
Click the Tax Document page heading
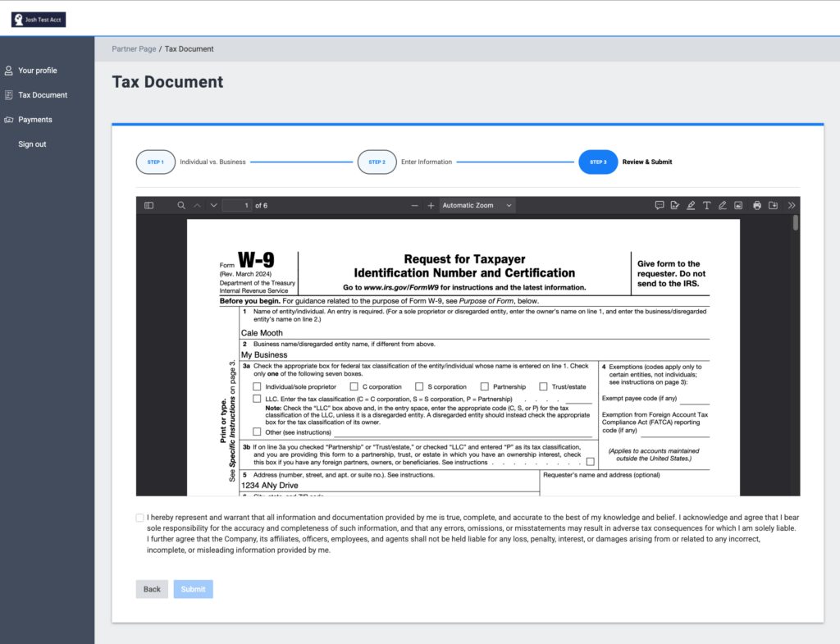167,82
